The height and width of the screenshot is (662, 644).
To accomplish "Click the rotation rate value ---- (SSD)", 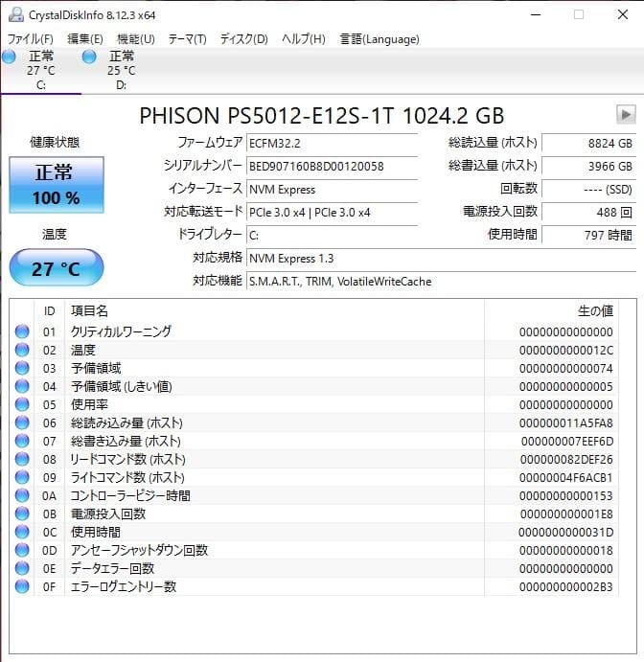I will (x=588, y=189).
